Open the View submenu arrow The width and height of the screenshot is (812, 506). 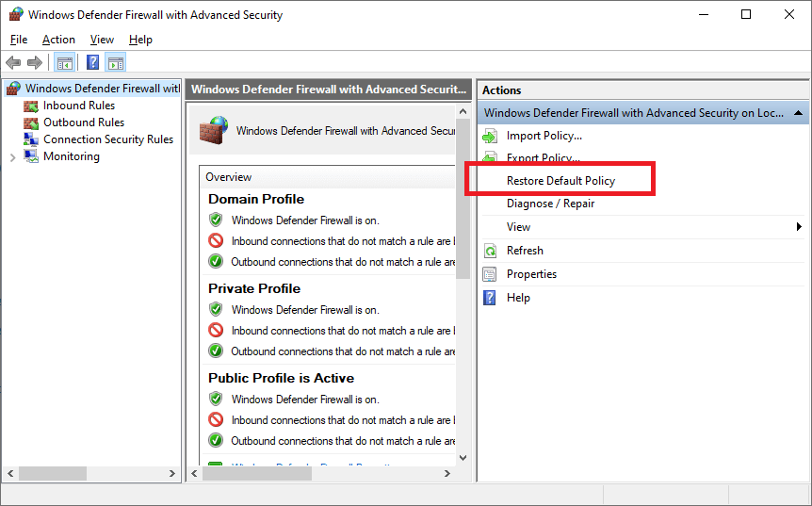click(799, 227)
